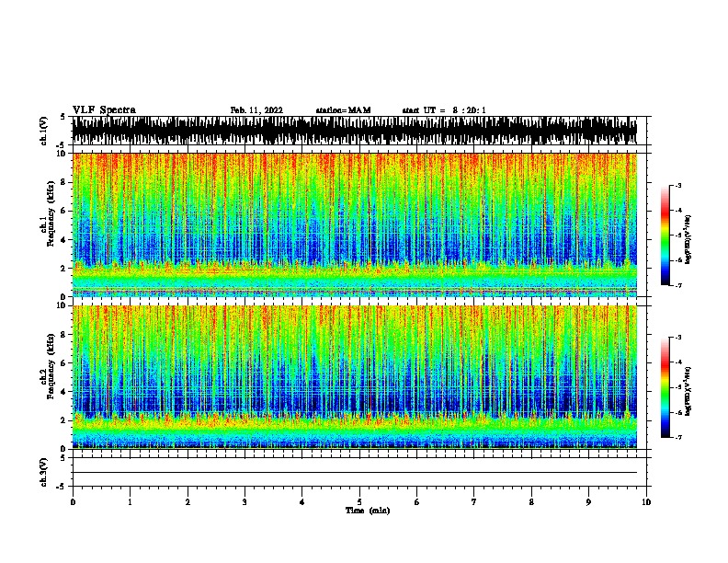
Task: Click the flat line in ch.3 panel
Action: point(355,473)
